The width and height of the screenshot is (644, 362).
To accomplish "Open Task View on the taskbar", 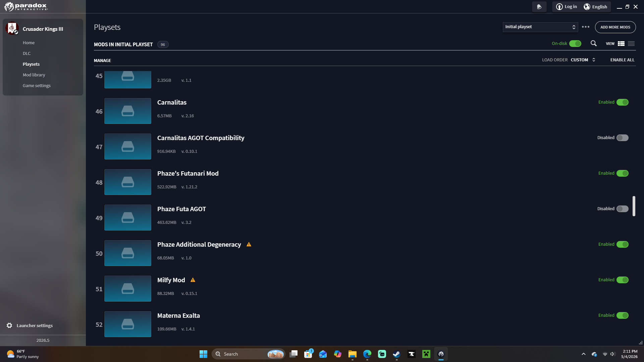I will (x=293, y=354).
